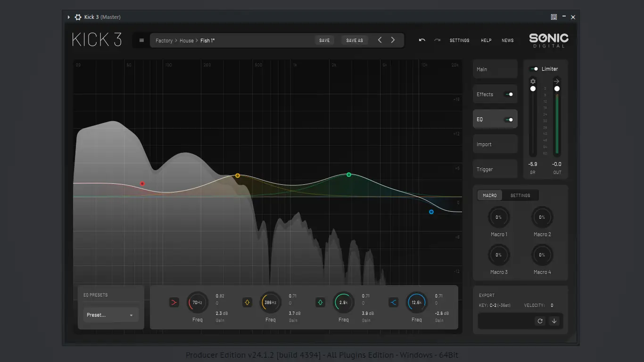Download the exported kick sample
The image size is (644, 362).
click(554, 321)
